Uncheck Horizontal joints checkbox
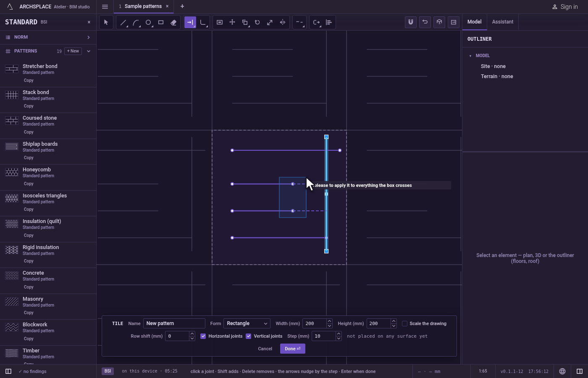 203,336
